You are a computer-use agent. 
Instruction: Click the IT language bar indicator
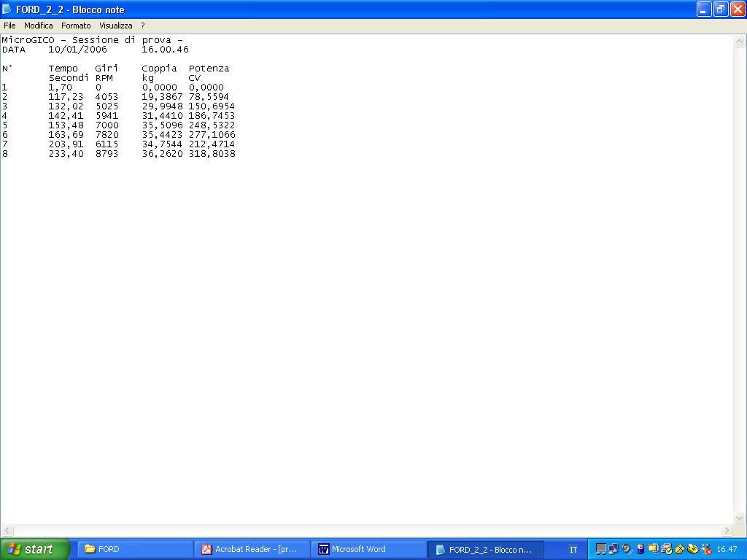tap(573, 549)
